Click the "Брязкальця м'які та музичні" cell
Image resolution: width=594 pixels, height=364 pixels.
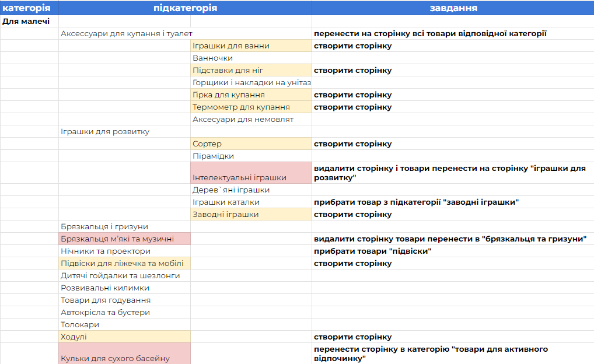point(124,239)
